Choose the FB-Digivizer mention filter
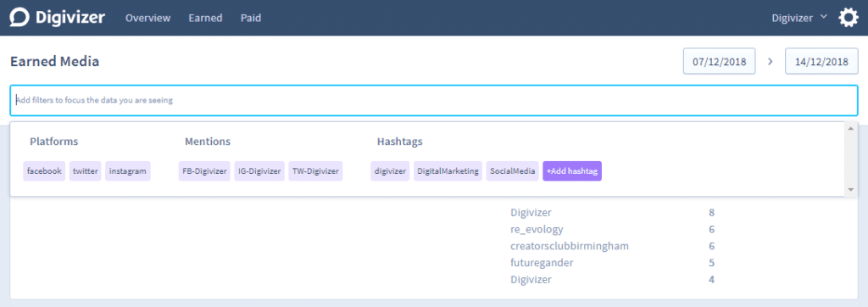Image resolution: width=868 pixels, height=307 pixels. point(205,171)
